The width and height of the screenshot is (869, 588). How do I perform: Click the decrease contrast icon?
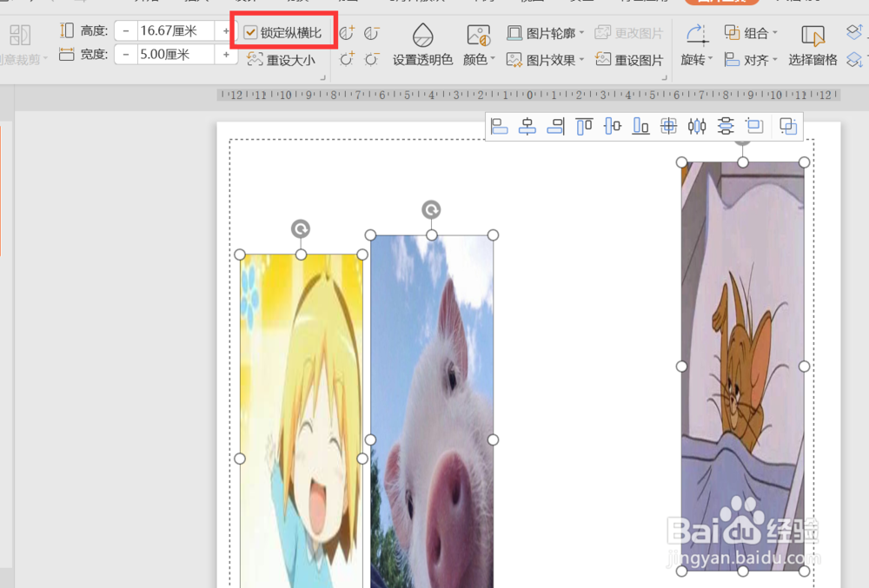[x=371, y=33]
